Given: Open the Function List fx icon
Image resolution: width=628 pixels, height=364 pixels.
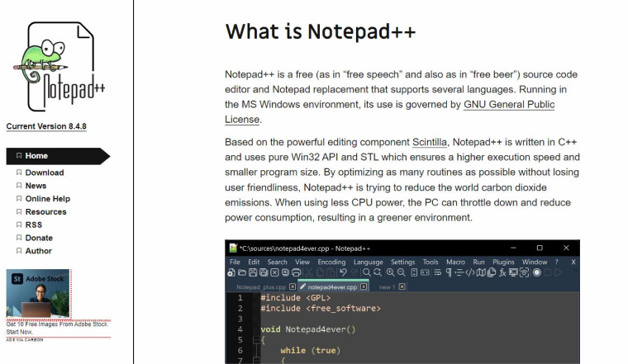Looking at the screenshot, I should point(502,273).
